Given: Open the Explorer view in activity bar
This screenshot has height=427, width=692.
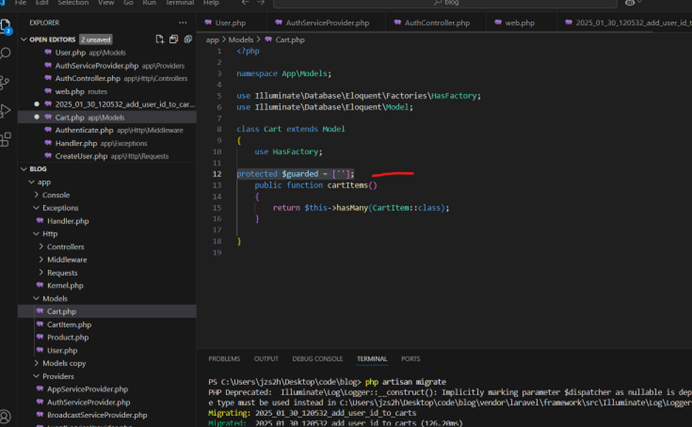Looking at the screenshot, I should coord(7,25).
